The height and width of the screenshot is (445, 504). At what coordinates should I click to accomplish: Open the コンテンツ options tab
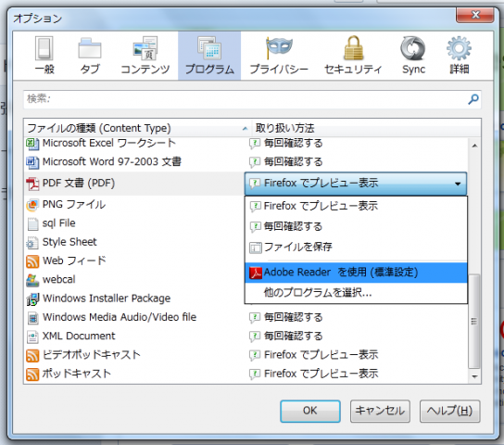click(145, 56)
